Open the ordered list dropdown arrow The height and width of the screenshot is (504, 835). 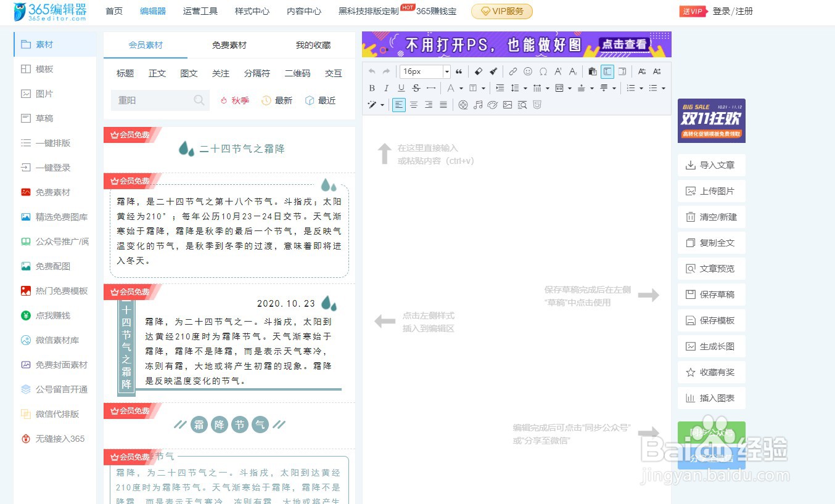[x=641, y=88]
